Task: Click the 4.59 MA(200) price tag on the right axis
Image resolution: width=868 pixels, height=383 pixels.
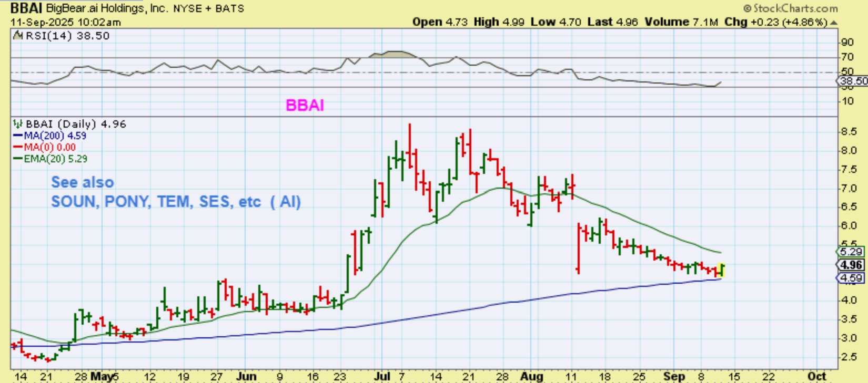Action: (x=851, y=278)
